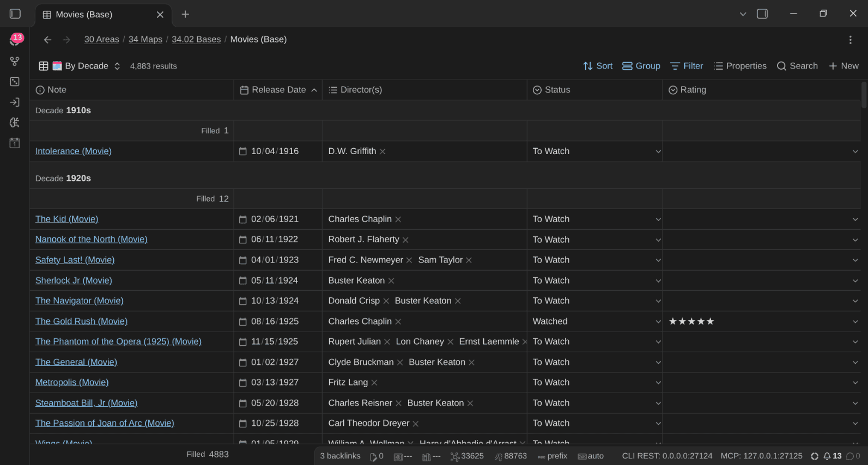Remove Sam Taylor from Safety Last! directors
The image size is (868, 465).
(469, 260)
